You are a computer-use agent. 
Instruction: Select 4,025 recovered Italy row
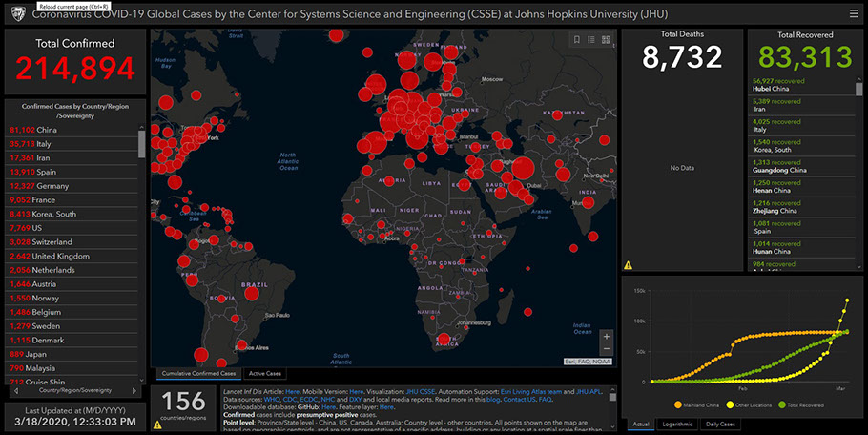click(801, 126)
